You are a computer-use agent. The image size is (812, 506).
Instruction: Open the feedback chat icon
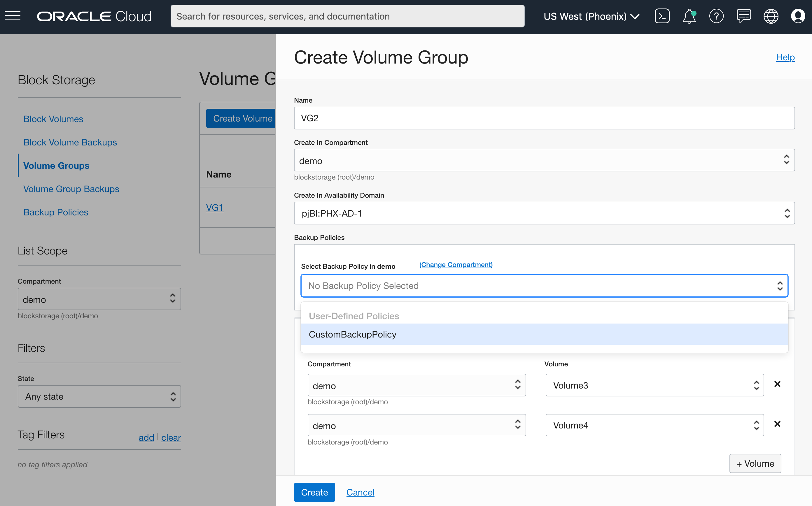click(x=744, y=16)
